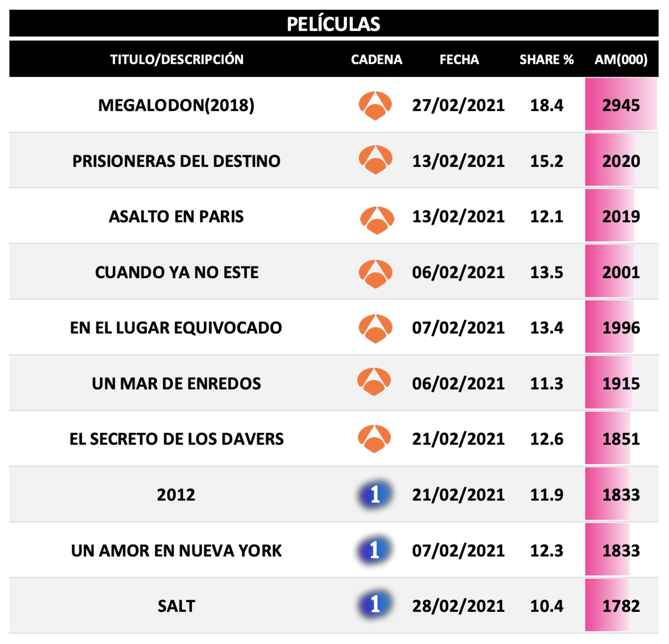The image size is (669, 644).
Task: Click La 1 logo beside Un Amor en Nueva York
Action: [x=375, y=550]
